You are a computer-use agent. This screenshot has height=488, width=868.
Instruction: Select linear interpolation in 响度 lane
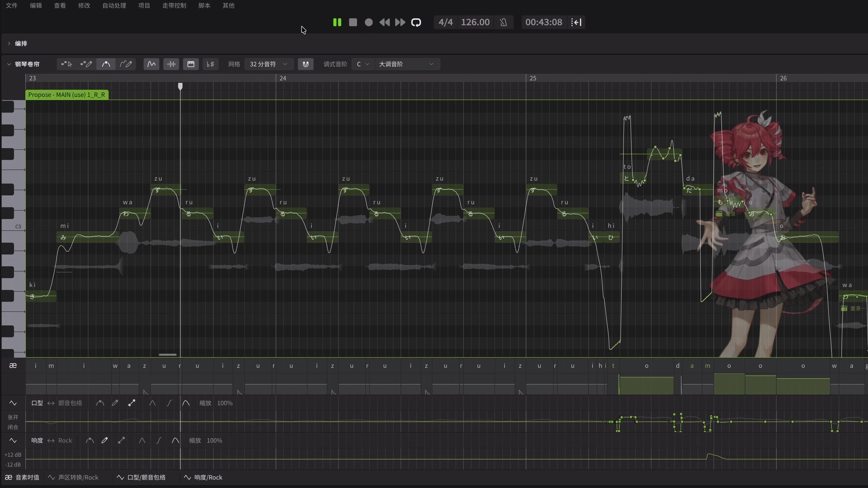142,441
